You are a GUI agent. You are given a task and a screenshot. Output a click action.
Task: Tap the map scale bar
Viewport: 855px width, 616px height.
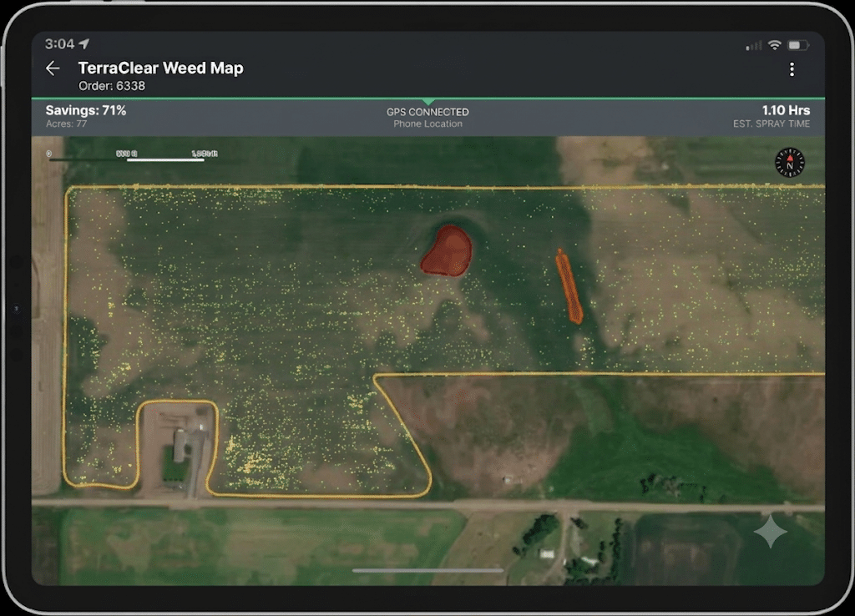tap(131, 155)
